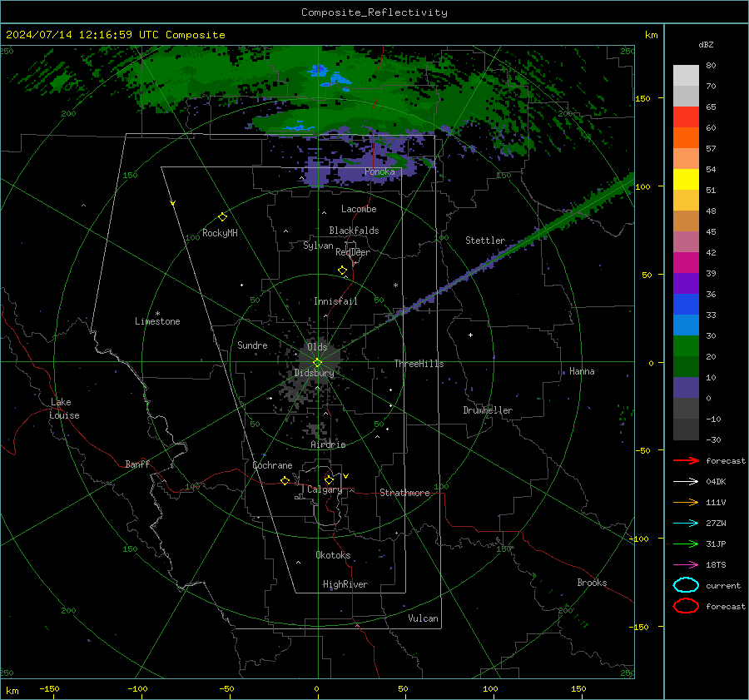Screen dimensions: 749x700
Task: Click the red 60-65 dBZ color swatch
Action: pyautogui.click(x=686, y=117)
